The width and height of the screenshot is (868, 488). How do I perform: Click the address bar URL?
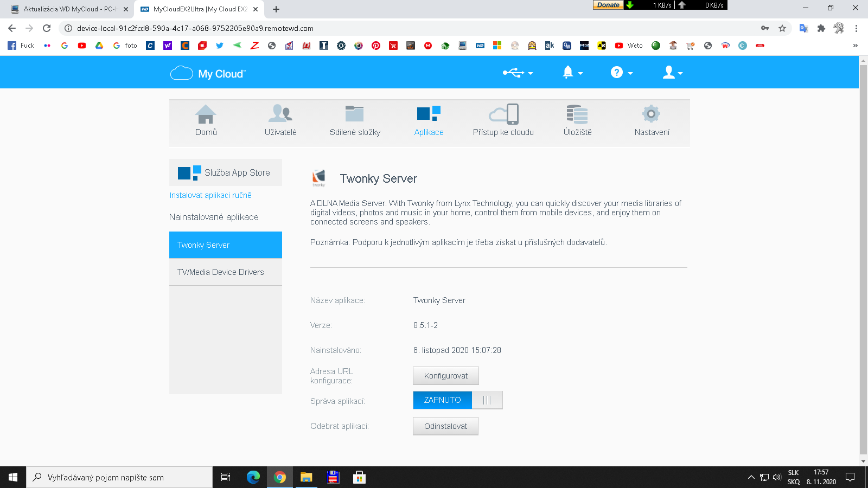point(195,28)
